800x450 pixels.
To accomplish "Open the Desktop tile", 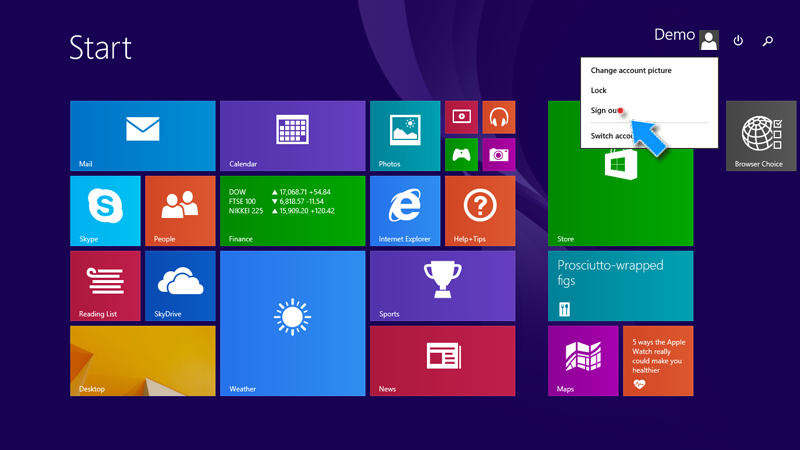I will coord(143,360).
